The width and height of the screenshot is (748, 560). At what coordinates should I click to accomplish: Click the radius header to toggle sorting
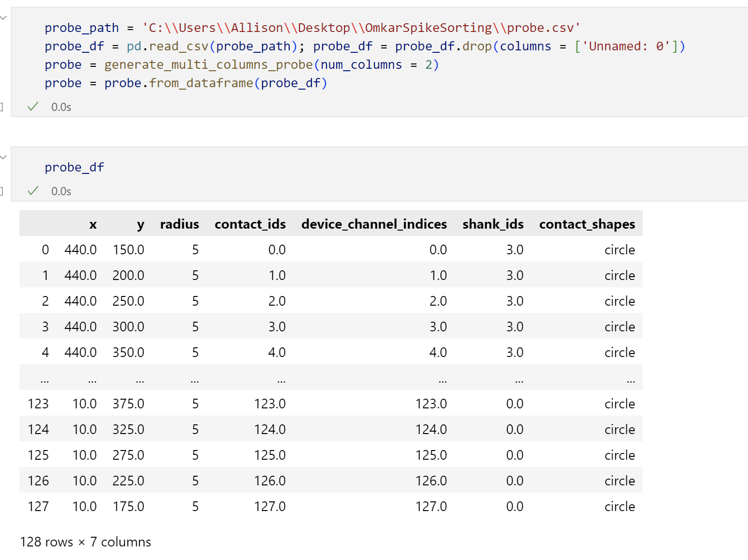179,224
